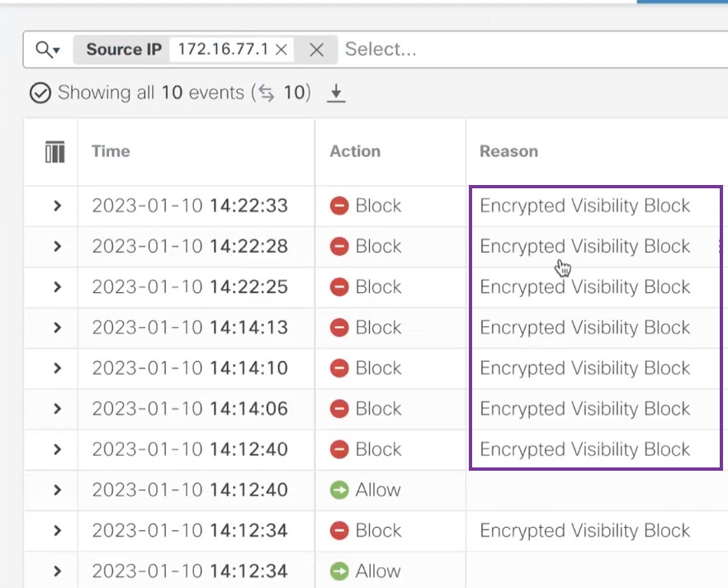Image resolution: width=728 pixels, height=588 pixels.
Task: Remove the 172.16.77.1 filter value
Action: tap(281, 50)
